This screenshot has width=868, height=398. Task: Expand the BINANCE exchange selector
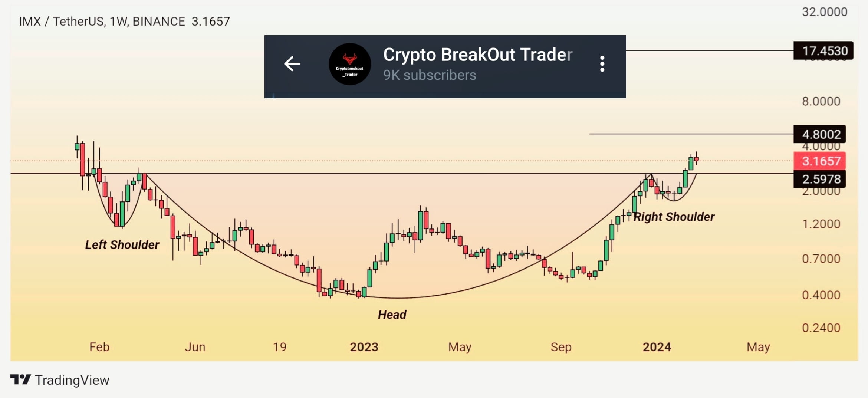click(x=159, y=21)
